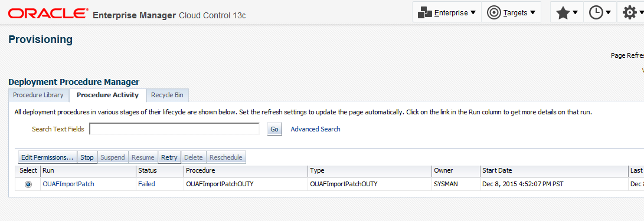Click OUAFImportPatchOUTY in the Type column

pos(344,184)
